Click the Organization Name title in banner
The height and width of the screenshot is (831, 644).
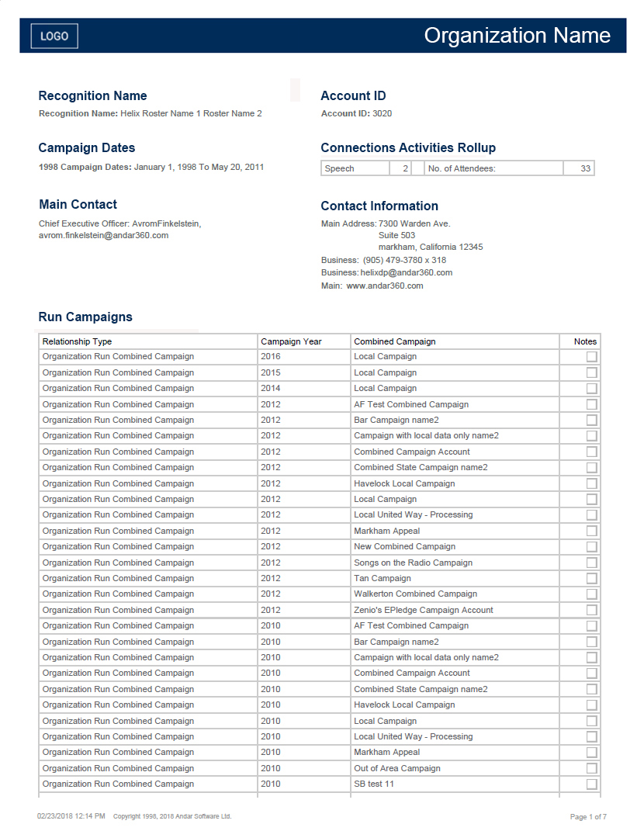(x=517, y=36)
